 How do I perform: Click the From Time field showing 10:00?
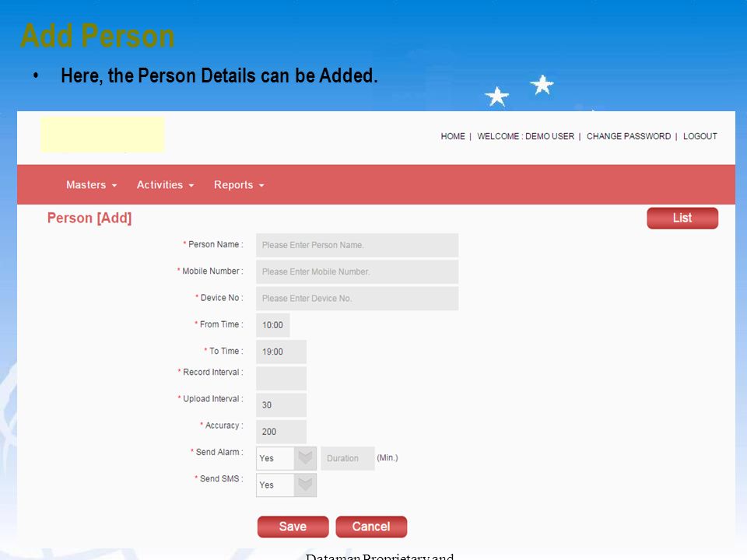272,325
